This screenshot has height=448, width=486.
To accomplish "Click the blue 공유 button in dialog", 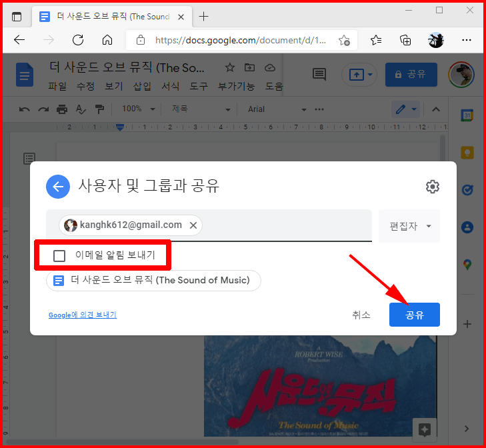I will (x=415, y=315).
